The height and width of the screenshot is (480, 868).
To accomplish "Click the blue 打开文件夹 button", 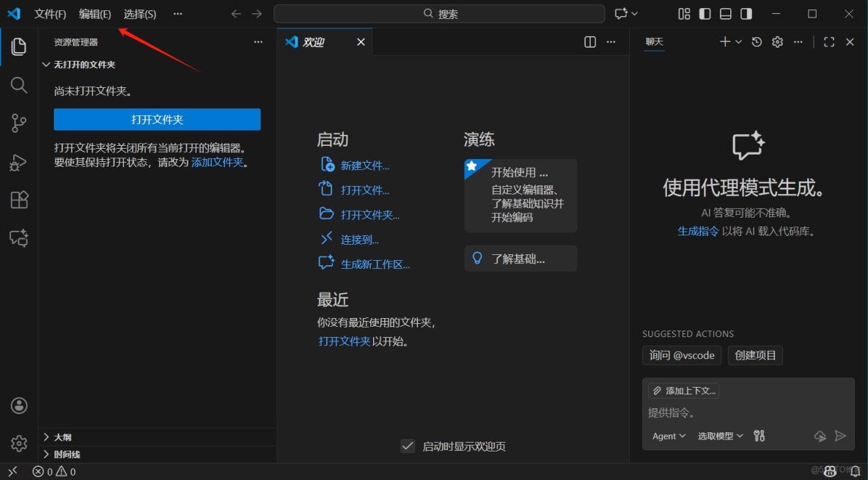I will [x=157, y=119].
